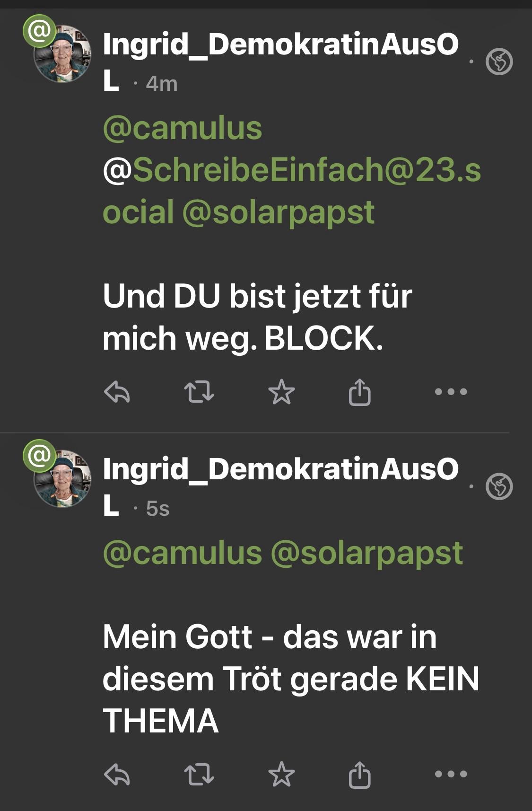The height and width of the screenshot is (811, 532).
Task: Open @camulus mention in the first post
Action: tap(183, 128)
